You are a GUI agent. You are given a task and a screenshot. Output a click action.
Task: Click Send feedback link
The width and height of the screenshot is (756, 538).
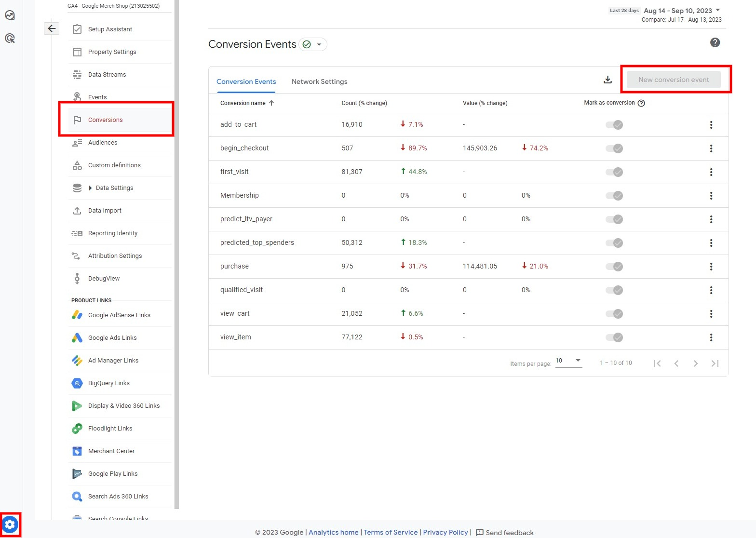pyautogui.click(x=505, y=533)
